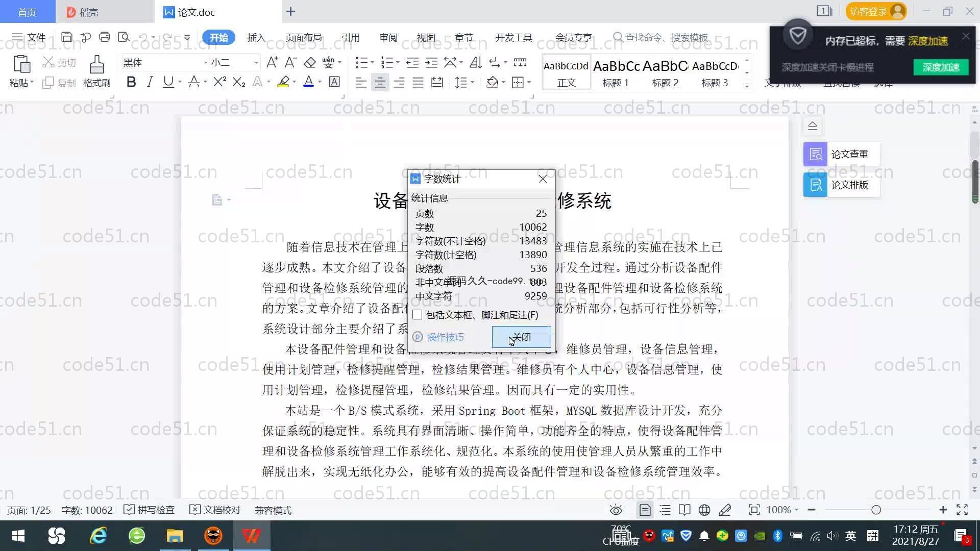
Task: Switch to 审阅 ribbon tab
Action: [x=388, y=37]
